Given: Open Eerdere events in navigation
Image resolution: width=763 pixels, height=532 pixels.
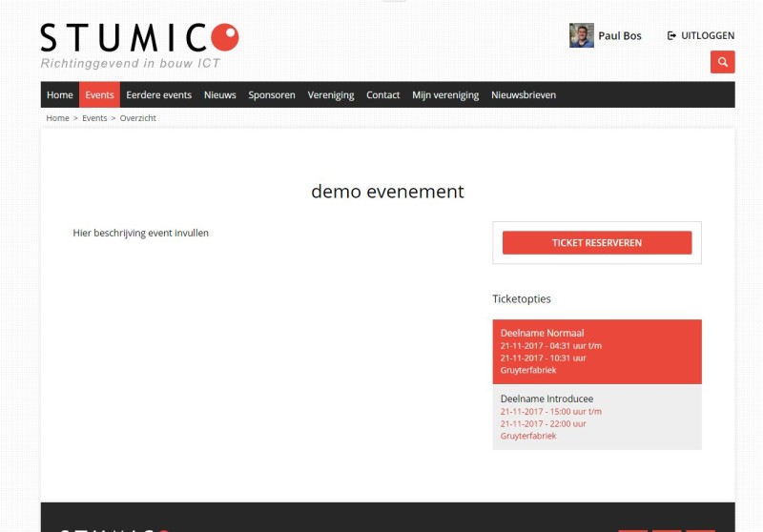Looking at the screenshot, I should click(x=159, y=95).
